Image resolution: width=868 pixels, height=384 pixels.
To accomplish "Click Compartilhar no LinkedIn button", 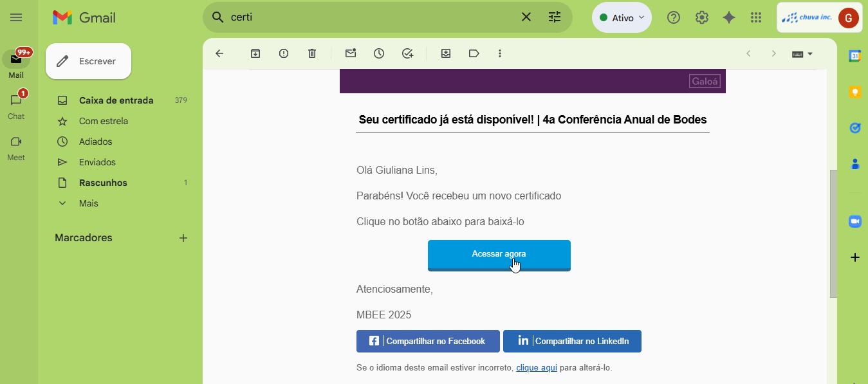I will [572, 342].
